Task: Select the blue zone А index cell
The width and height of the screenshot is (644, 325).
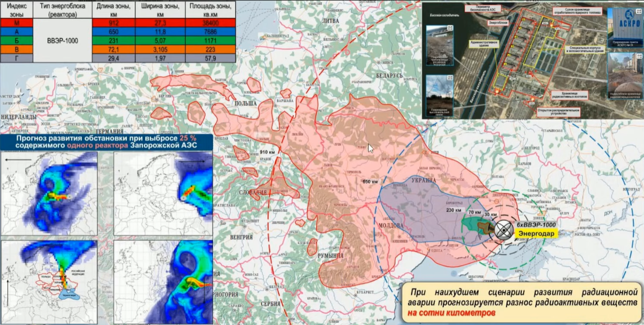Action: point(16,31)
